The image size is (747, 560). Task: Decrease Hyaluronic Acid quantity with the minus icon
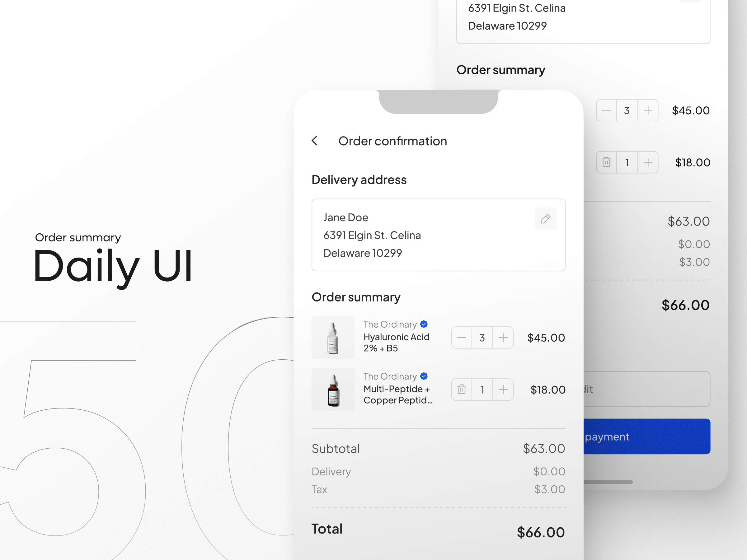coord(461,338)
